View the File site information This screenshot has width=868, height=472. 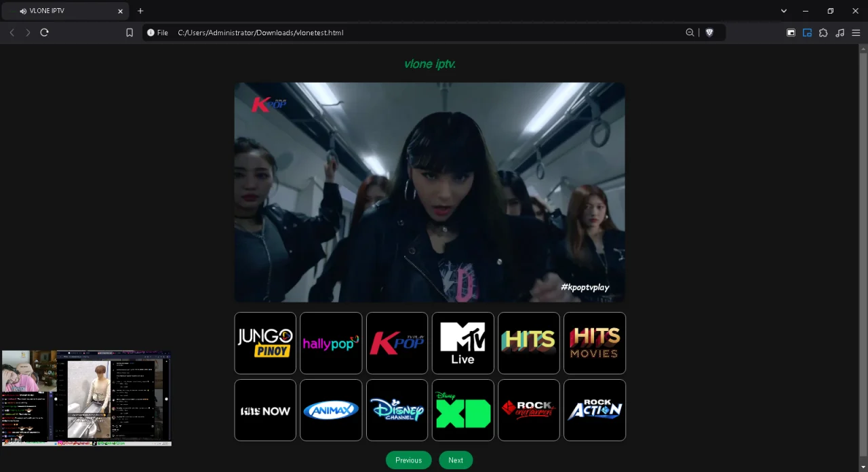157,33
